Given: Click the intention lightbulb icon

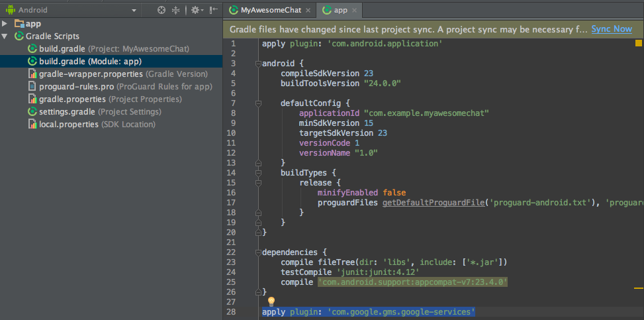Looking at the screenshot, I should pos(271,302).
